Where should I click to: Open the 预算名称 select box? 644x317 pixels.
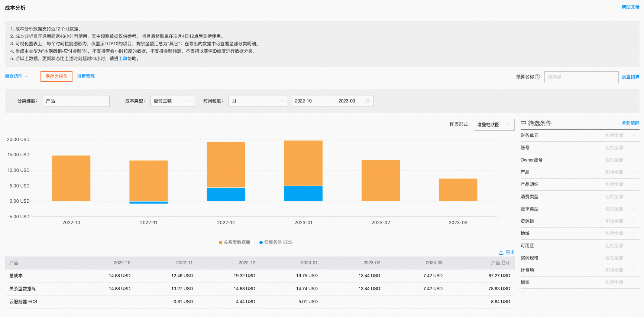[581, 77]
